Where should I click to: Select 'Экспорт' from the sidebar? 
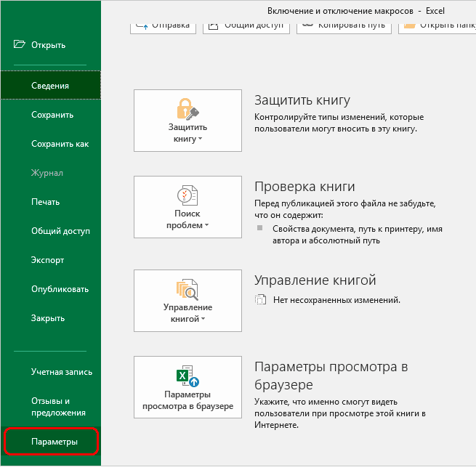50,260
